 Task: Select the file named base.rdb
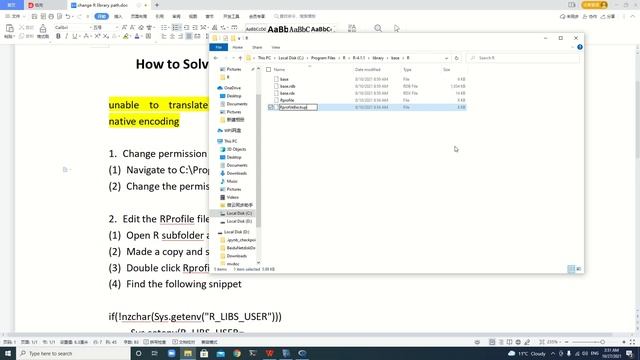pyautogui.click(x=287, y=86)
